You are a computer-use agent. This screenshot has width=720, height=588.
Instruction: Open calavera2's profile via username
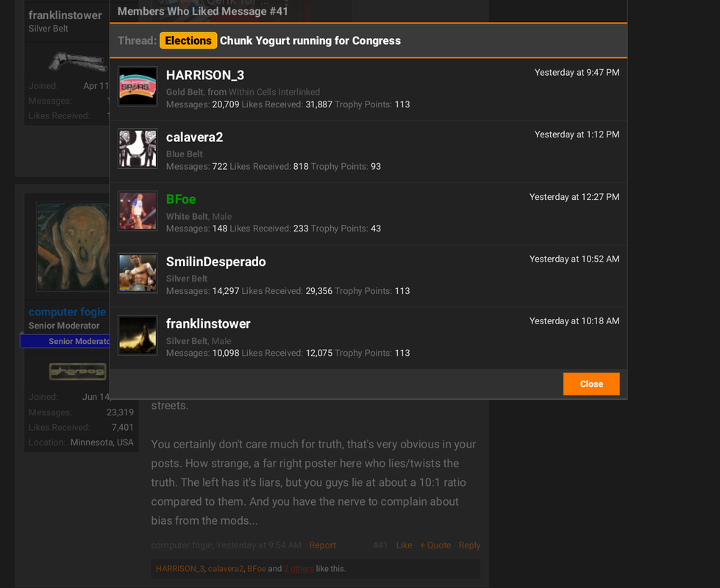click(x=194, y=137)
